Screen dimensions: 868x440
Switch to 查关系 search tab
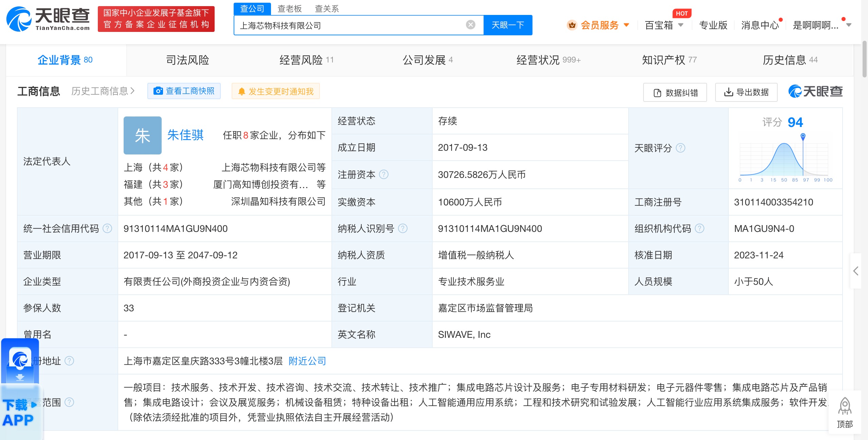pyautogui.click(x=327, y=8)
